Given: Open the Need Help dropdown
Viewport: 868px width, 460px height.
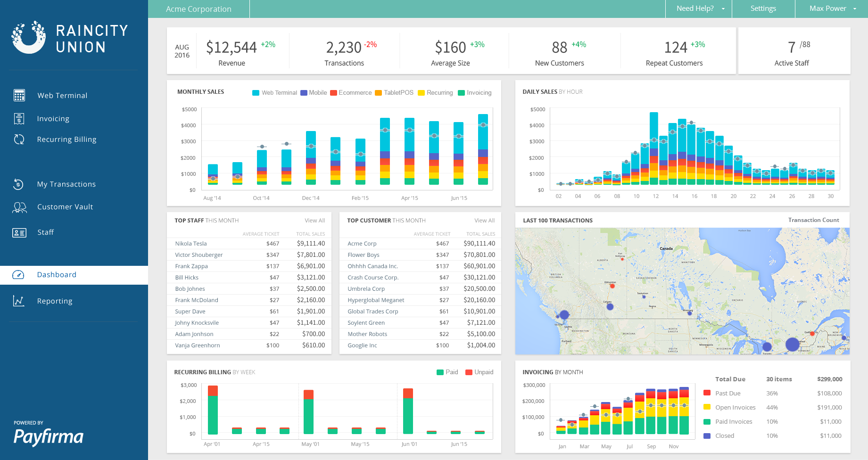Looking at the screenshot, I should point(699,8).
